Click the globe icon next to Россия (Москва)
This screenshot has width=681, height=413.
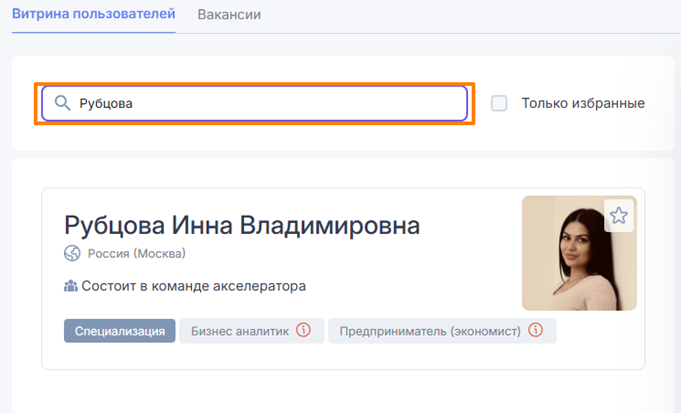point(72,253)
